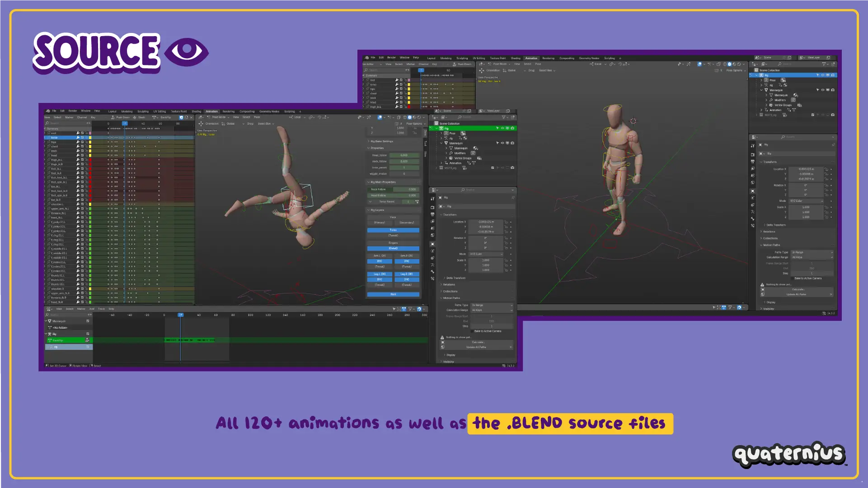Hide Mannequin with eye icon in front outliner
The width and height of the screenshot is (868, 488).
[502, 143]
